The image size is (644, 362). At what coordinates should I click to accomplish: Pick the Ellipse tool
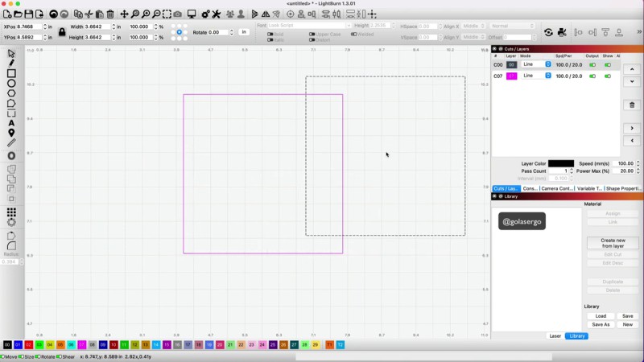pyautogui.click(x=11, y=83)
